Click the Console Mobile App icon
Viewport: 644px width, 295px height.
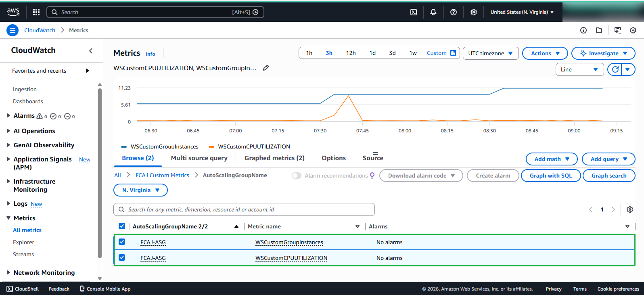pyautogui.click(x=82, y=289)
